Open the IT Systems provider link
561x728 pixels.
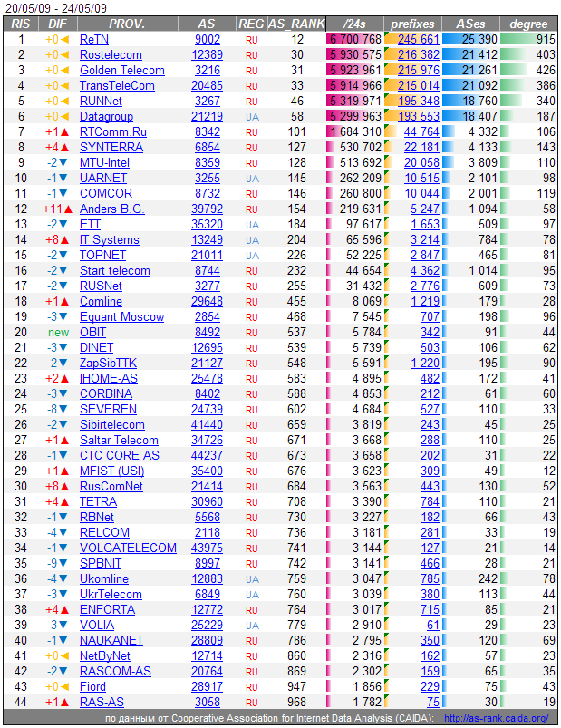pyautogui.click(x=110, y=239)
